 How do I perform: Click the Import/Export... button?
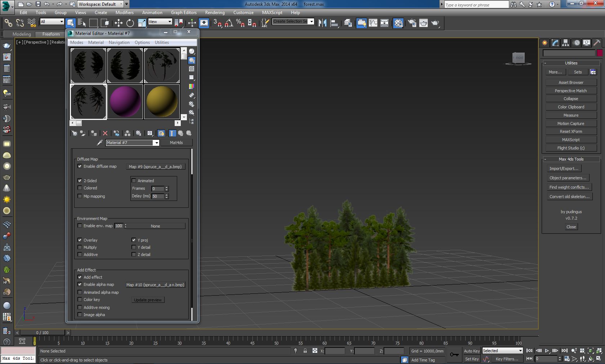tap(564, 168)
